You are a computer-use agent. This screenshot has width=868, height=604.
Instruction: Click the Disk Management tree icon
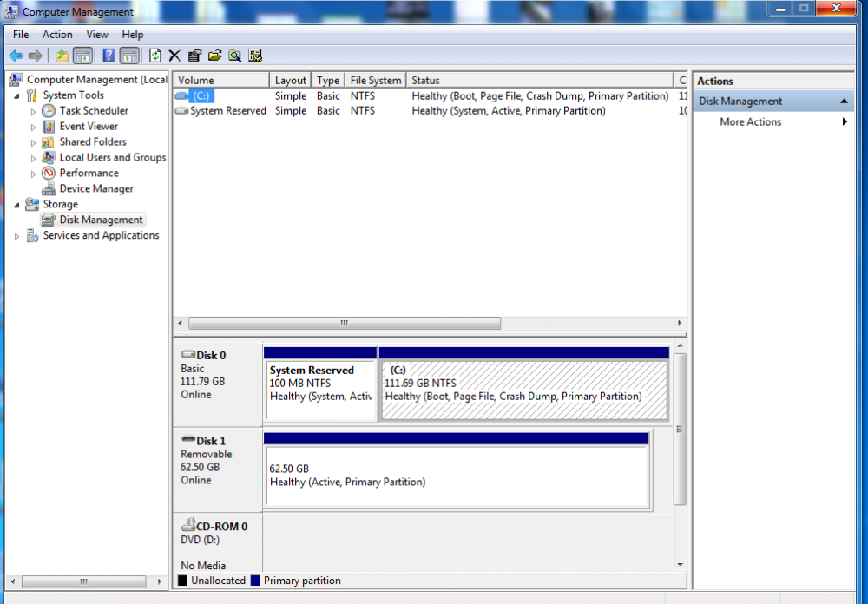click(49, 220)
